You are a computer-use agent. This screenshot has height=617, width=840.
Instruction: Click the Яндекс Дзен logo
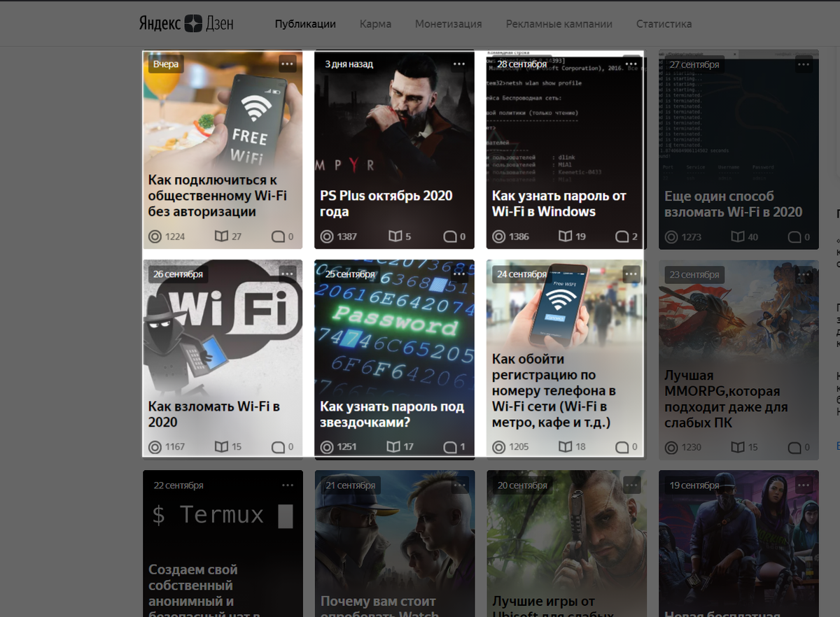tap(186, 23)
